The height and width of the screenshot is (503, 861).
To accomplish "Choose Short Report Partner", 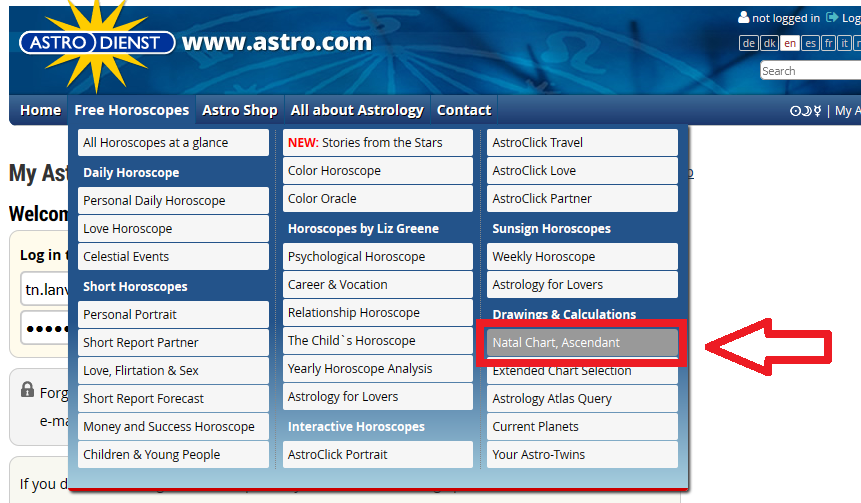I will click(174, 343).
